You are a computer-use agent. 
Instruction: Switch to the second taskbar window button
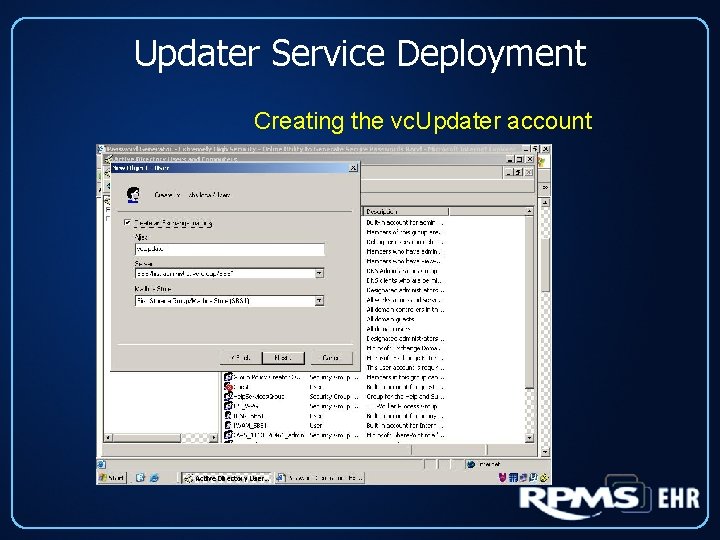(x=320, y=478)
